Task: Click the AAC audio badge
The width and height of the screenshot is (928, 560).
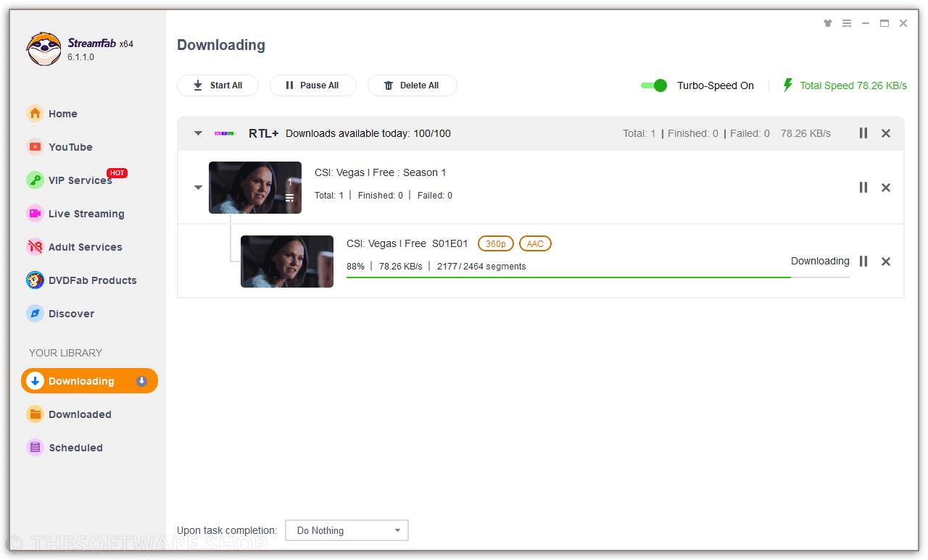Action: point(535,243)
